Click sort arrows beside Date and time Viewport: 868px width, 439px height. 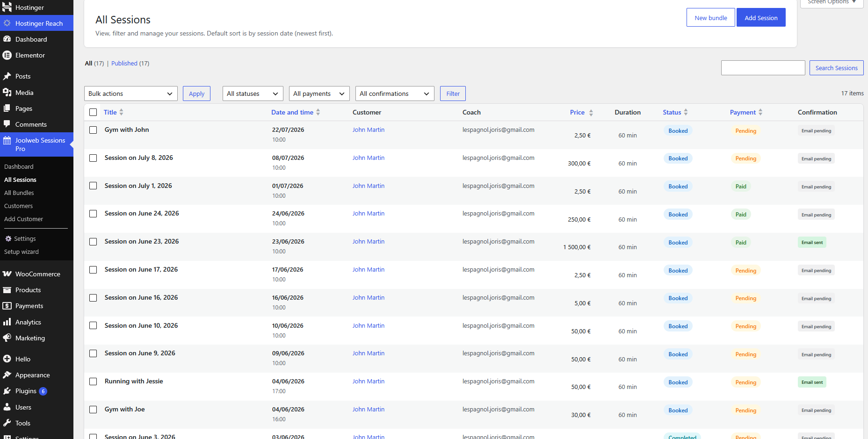tap(318, 112)
